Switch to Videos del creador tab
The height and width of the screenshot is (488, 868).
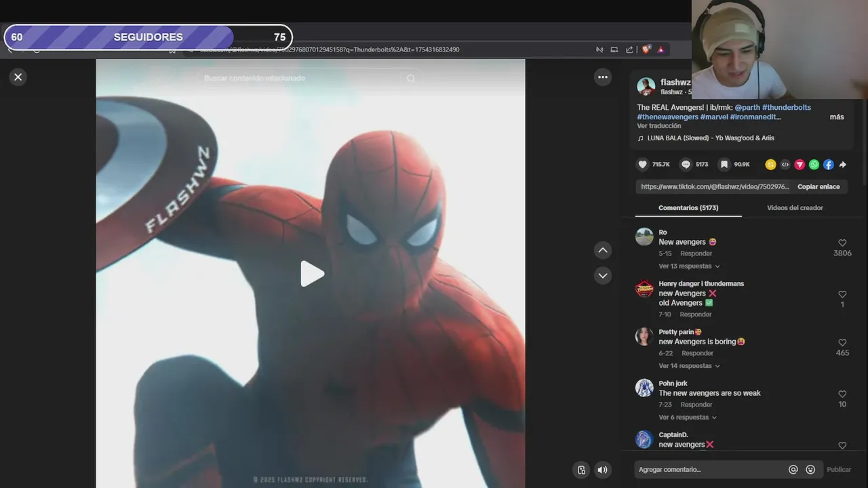795,208
